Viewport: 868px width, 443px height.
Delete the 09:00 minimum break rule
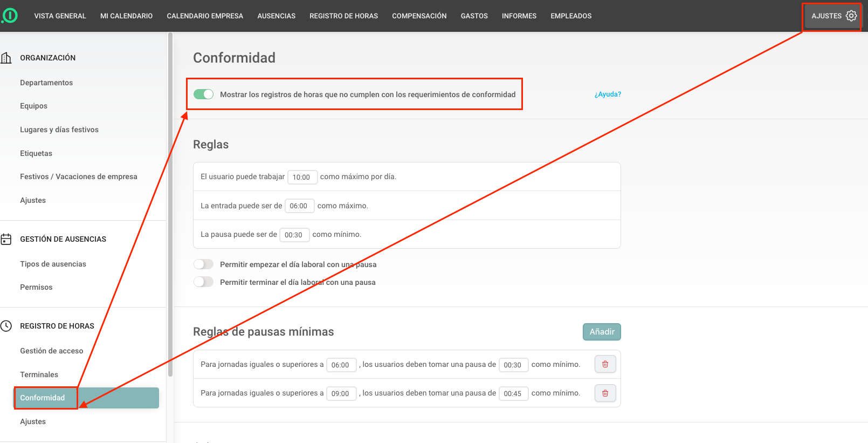pos(605,393)
